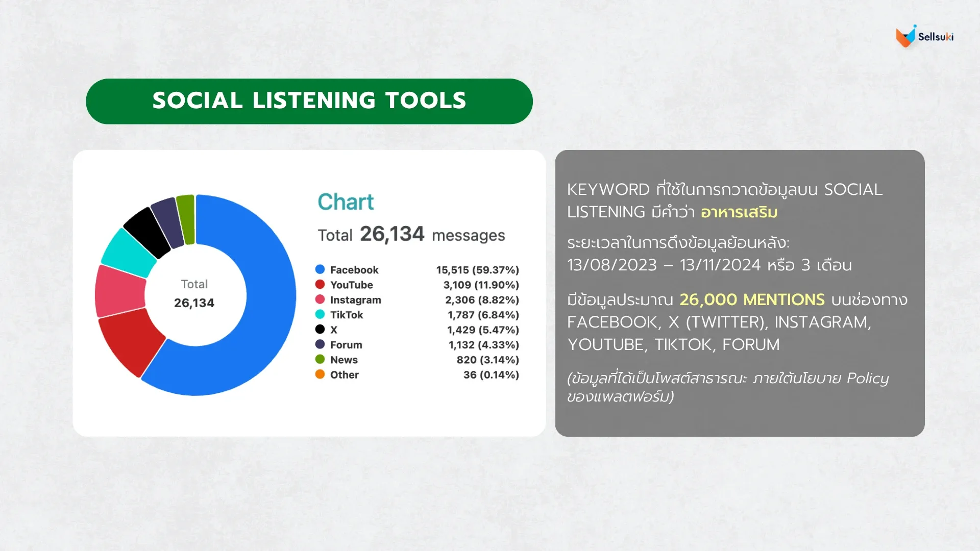Click the orange Other legend dot
The image size is (980, 551).
tap(320, 374)
